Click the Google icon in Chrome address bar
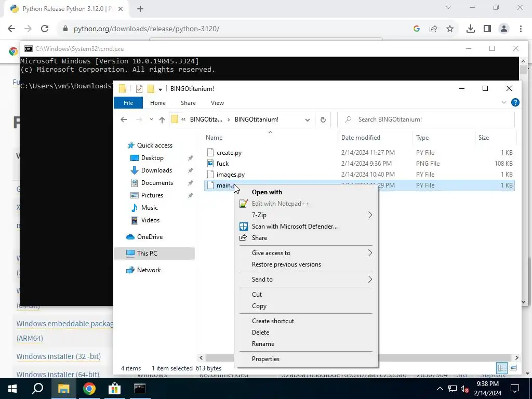The image size is (532, 399). pos(417,29)
